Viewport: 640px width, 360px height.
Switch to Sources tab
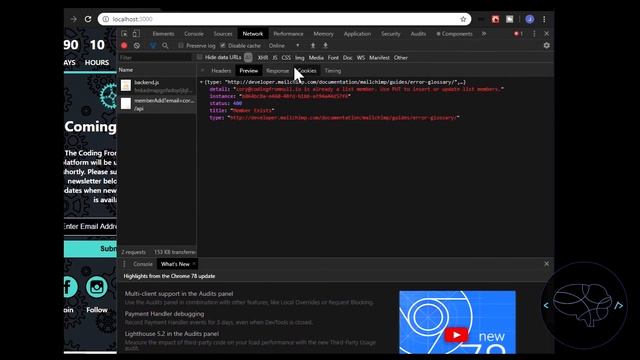coord(223,34)
